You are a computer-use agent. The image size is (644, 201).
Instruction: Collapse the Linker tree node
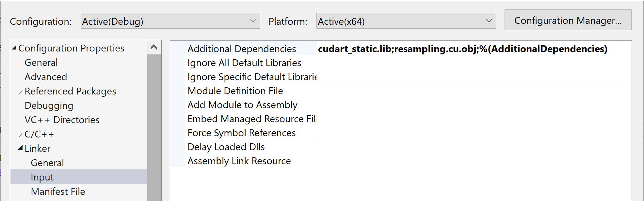pyautogui.click(x=21, y=148)
